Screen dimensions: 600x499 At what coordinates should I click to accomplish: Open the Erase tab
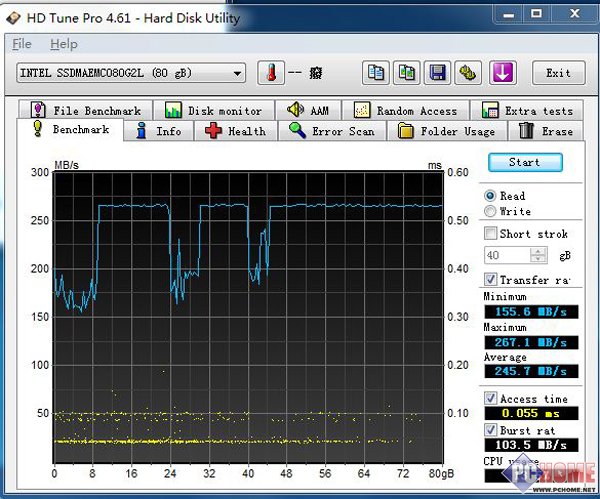546,131
